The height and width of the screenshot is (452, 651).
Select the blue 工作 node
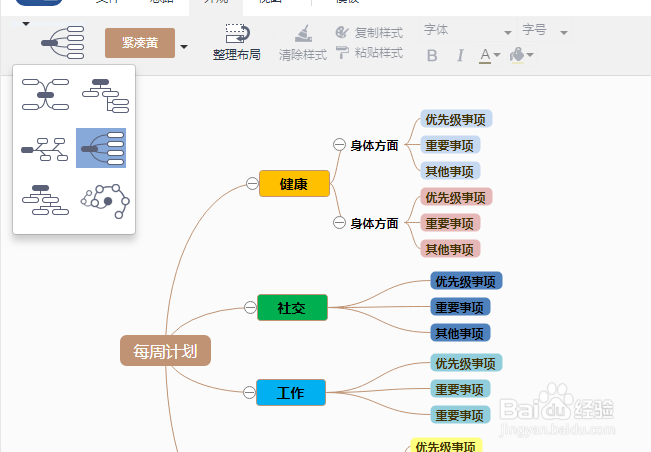tap(291, 392)
